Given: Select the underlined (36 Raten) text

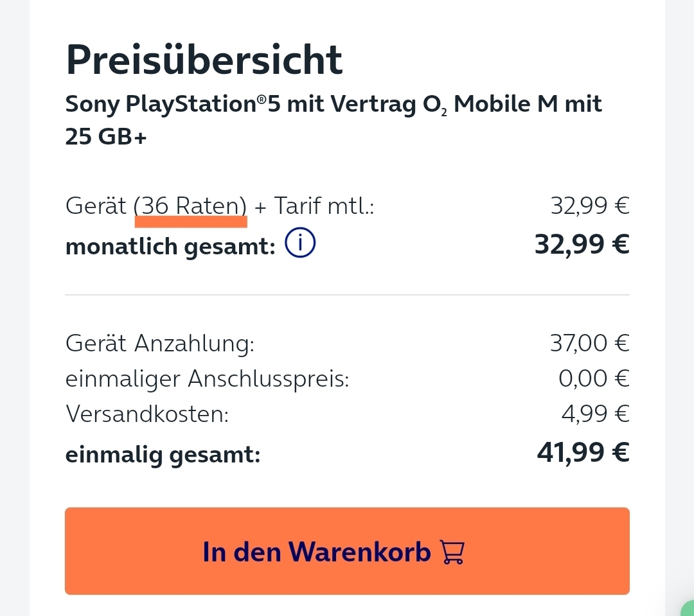Looking at the screenshot, I should coord(190,206).
